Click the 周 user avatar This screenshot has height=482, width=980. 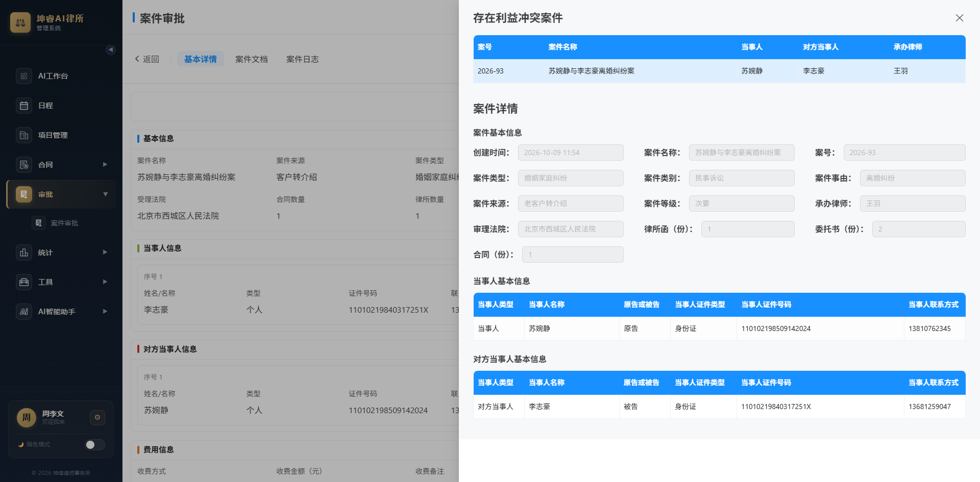tap(27, 417)
